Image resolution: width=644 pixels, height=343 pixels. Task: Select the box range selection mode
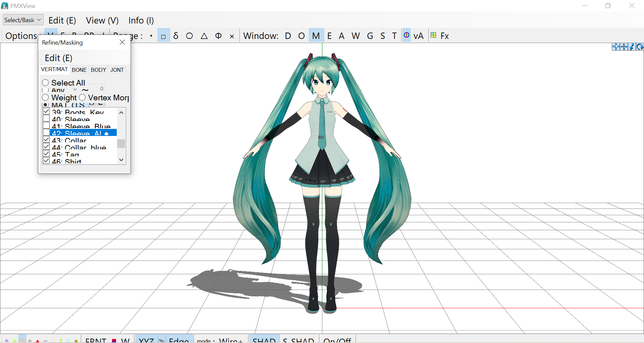[x=163, y=36]
